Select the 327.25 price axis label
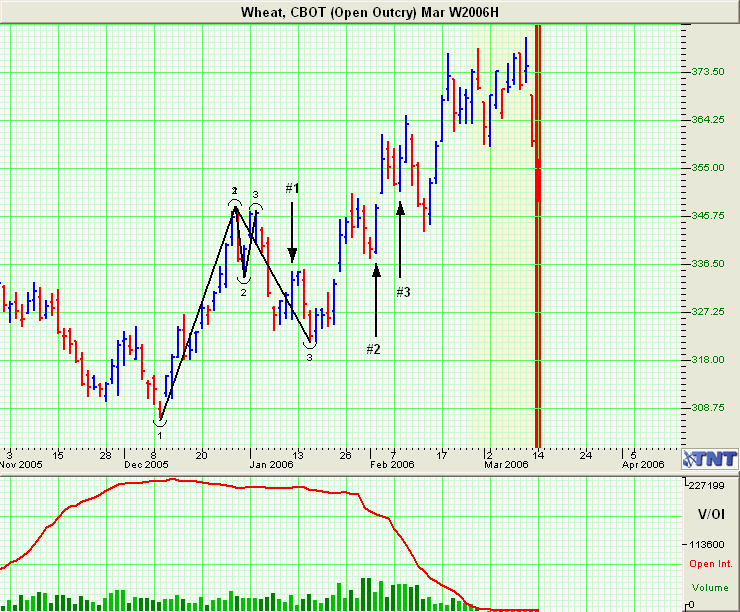 click(707, 312)
